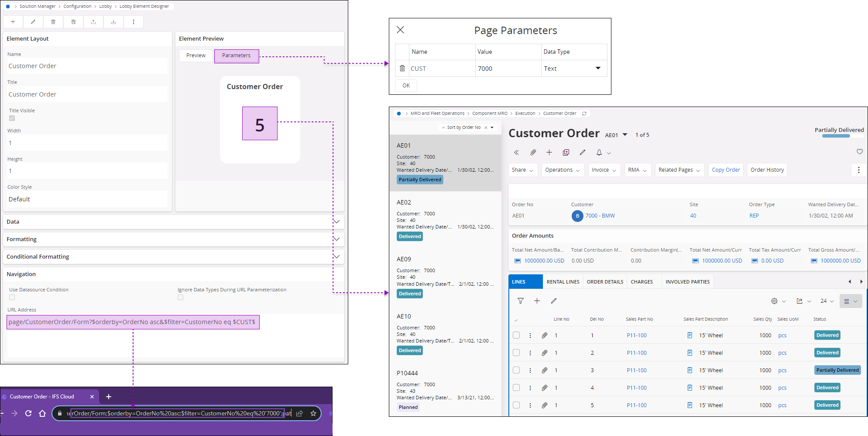Select the checkbox for delivery line 3
The image size is (868, 436).
click(x=516, y=370)
